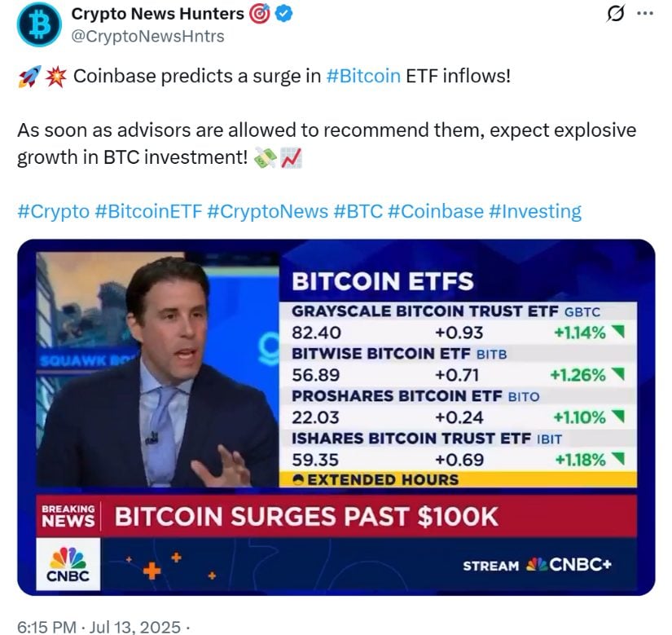Open the Crypto News Hunters display name
Viewport: 672px width, 635px height.
point(158,14)
